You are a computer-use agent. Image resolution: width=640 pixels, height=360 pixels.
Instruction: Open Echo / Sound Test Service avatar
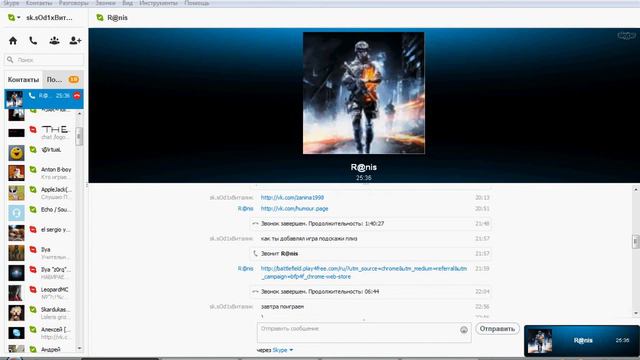click(x=16, y=213)
